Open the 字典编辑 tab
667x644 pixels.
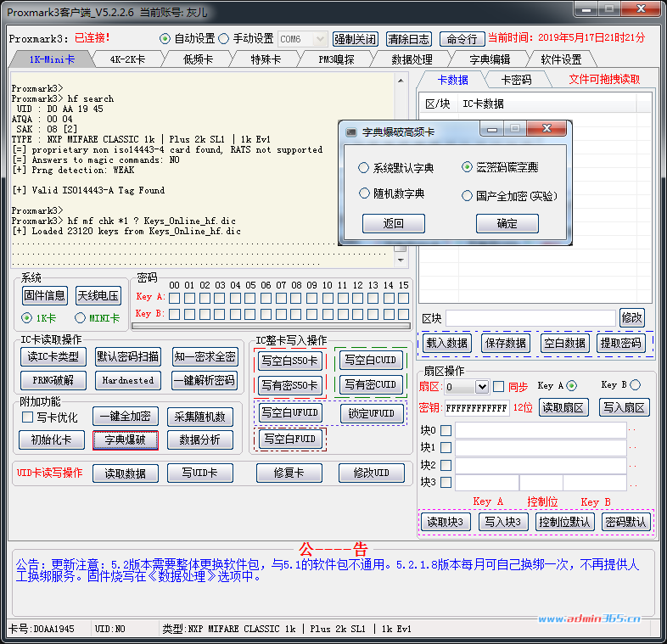coord(490,59)
